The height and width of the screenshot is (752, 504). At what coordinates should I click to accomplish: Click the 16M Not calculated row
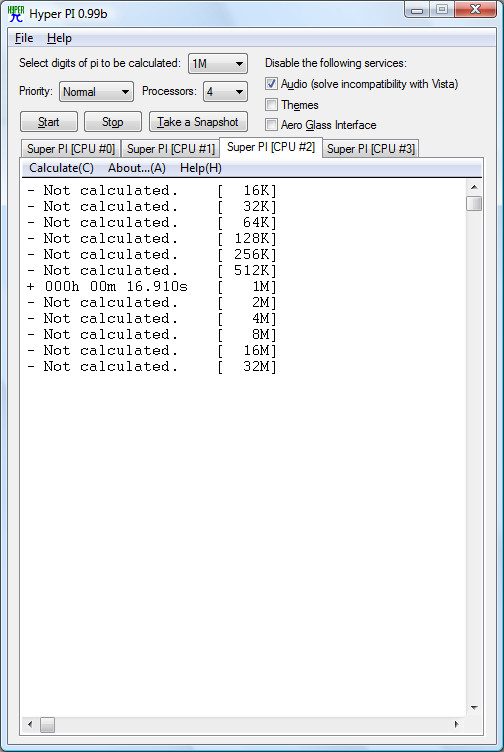tap(152, 351)
